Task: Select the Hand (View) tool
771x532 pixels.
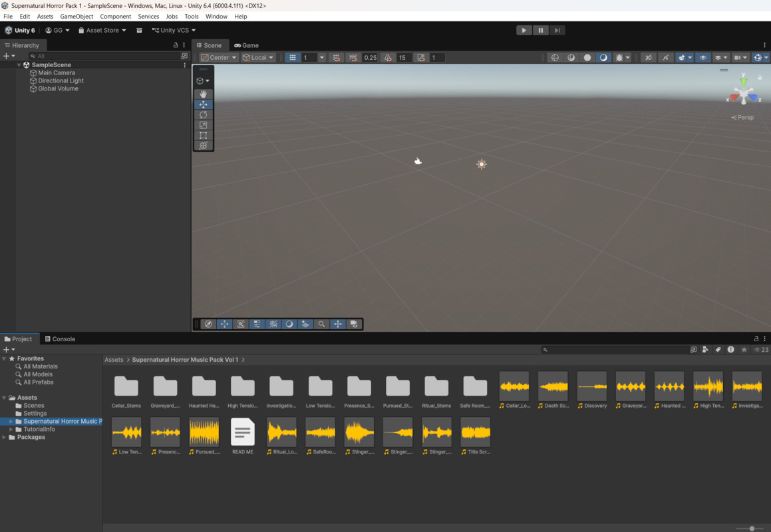Action: pyautogui.click(x=203, y=94)
